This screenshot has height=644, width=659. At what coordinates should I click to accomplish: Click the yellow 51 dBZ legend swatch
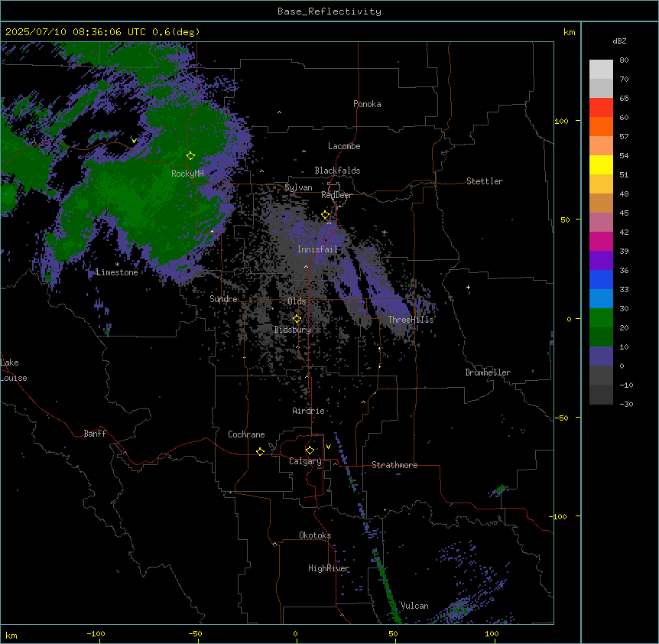(x=601, y=164)
